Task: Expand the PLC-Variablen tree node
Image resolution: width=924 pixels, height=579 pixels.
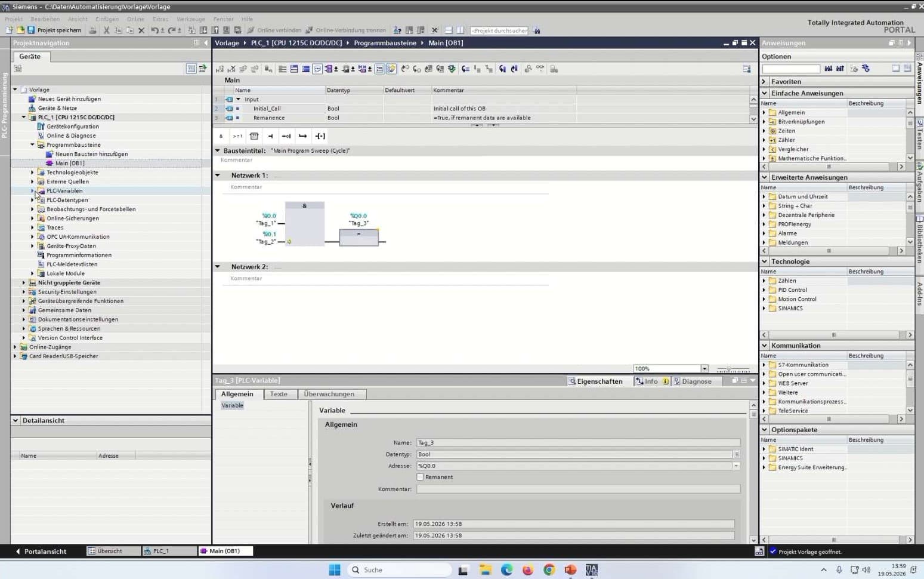Action: pyautogui.click(x=32, y=191)
